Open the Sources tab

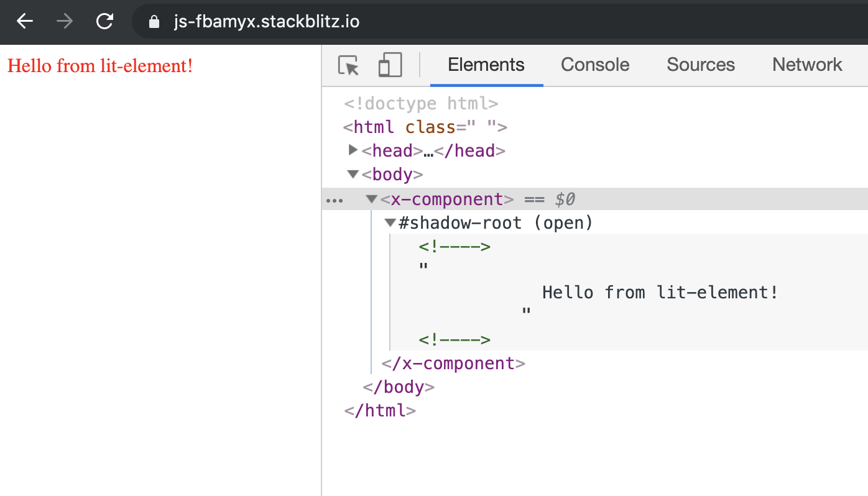701,65
